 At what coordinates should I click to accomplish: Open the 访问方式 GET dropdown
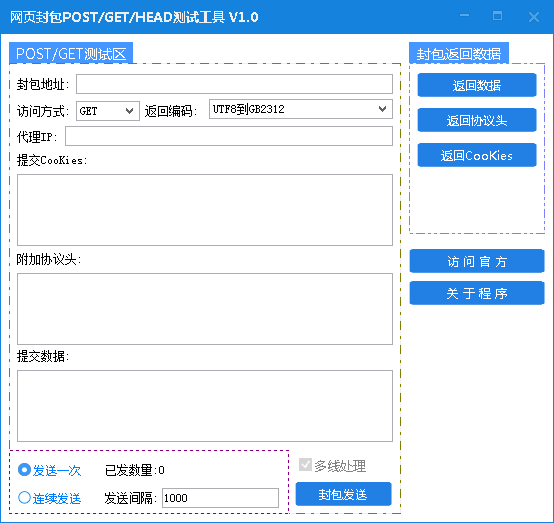108,111
